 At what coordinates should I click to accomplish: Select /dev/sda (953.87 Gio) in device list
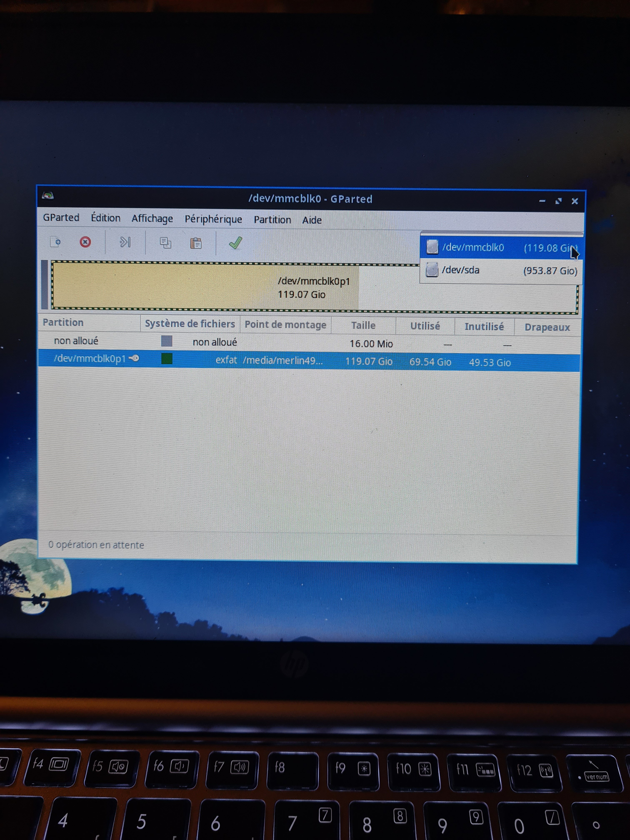[501, 270]
